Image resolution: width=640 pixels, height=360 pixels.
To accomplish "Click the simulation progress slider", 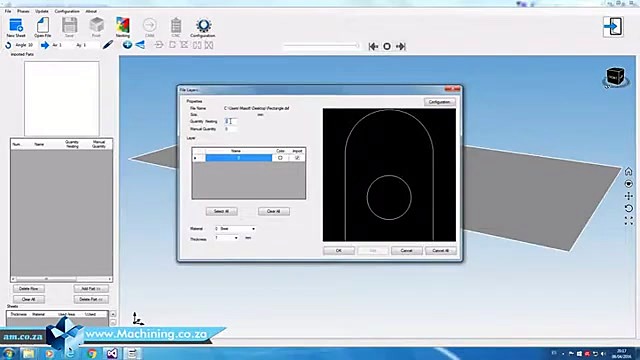I will (322, 46).
